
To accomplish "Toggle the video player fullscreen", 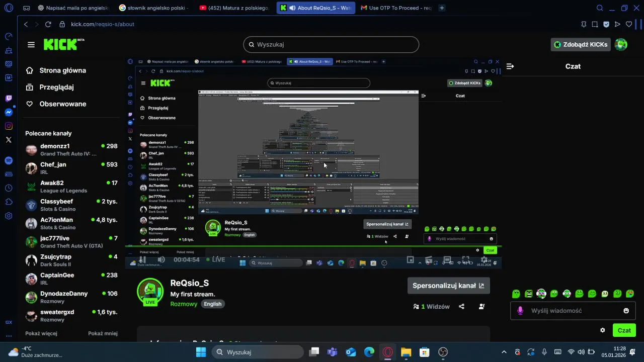I will 465,259.
